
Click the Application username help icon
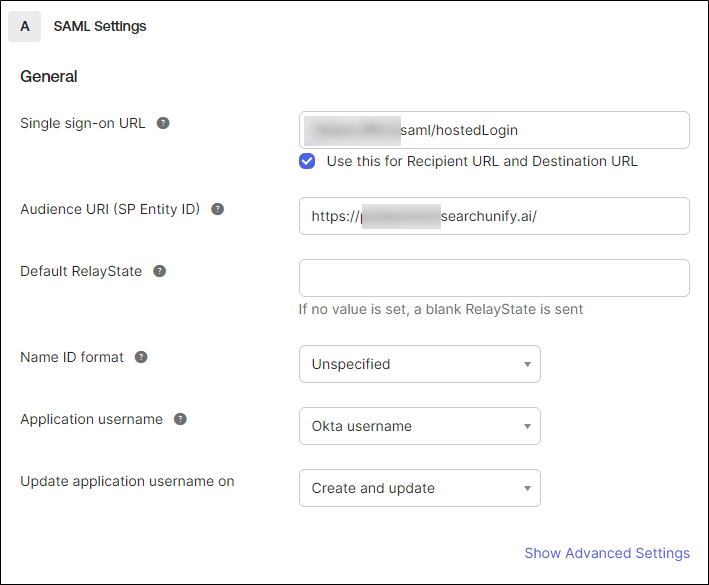[x=180, y=419]
